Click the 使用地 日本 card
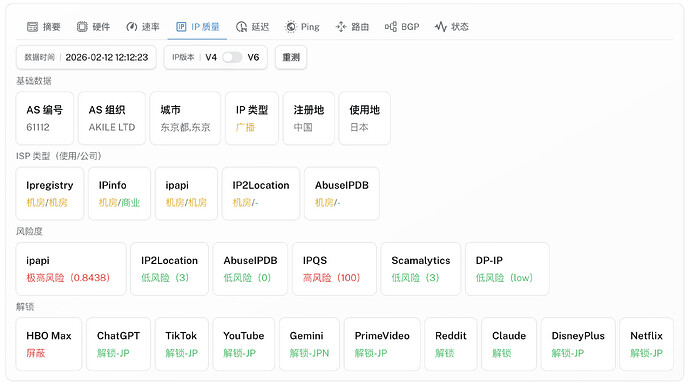Screen dimensions: 690x385 point(364,118)
